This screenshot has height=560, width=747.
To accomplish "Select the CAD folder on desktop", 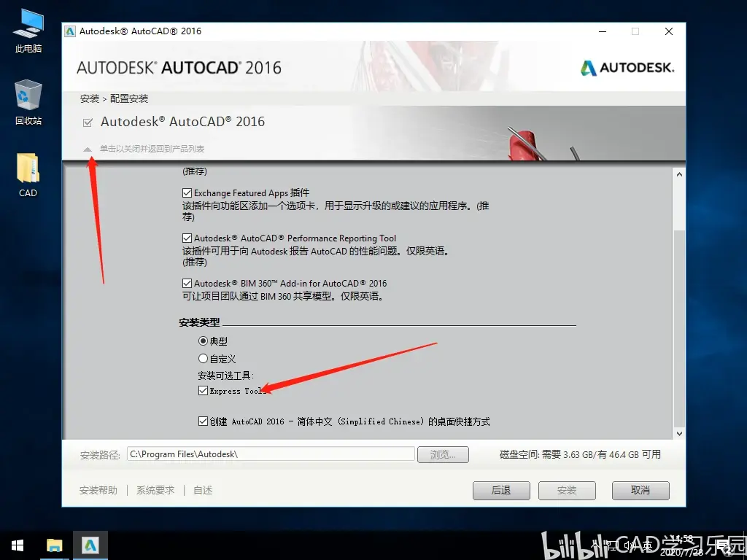I will coord(28,175).
